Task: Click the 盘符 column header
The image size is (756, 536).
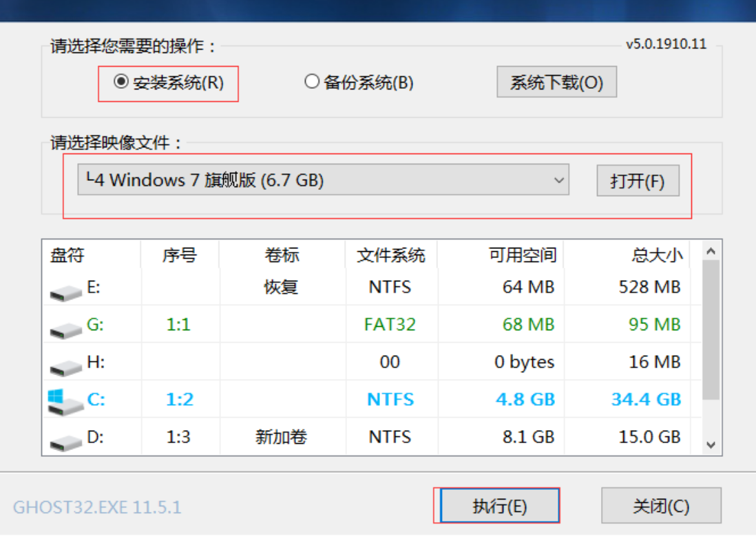Action: click(x=67, y=255)
